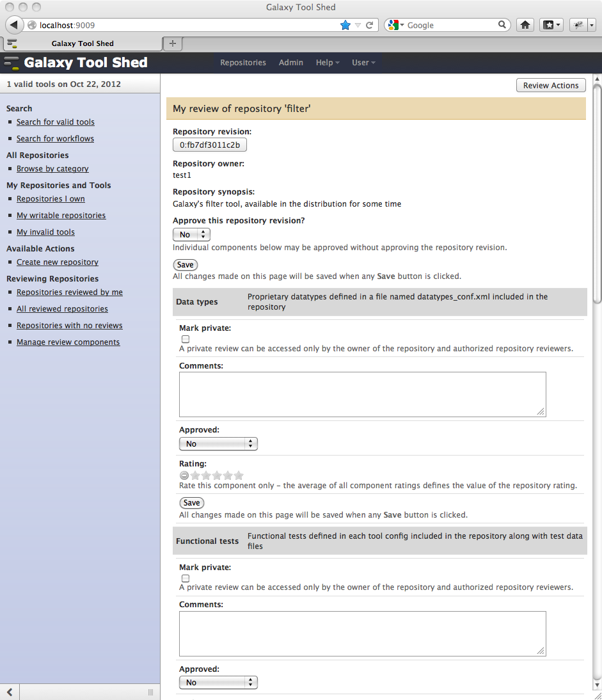Click the site identity globe icon
602x700 pixels.
point(32,25)
